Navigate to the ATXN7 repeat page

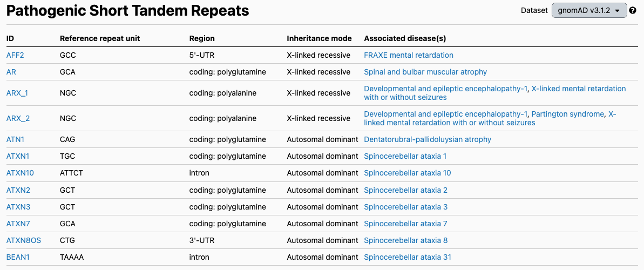[18, 224]
